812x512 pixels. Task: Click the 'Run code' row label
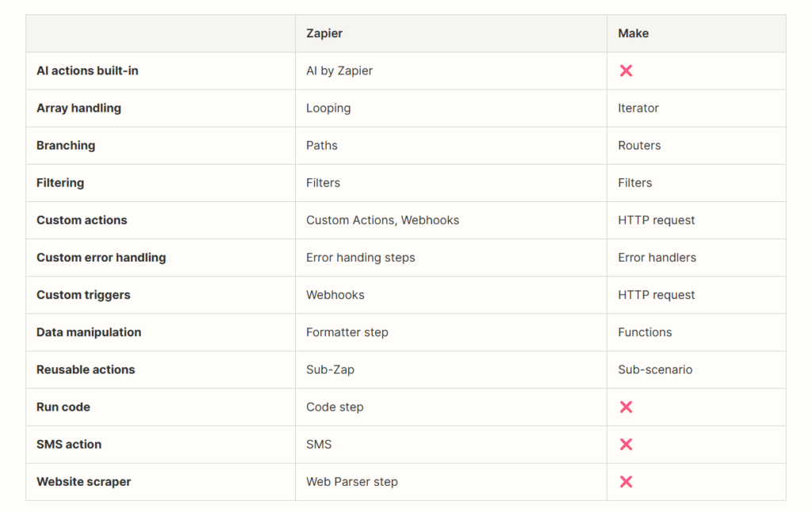coord(63,407)
